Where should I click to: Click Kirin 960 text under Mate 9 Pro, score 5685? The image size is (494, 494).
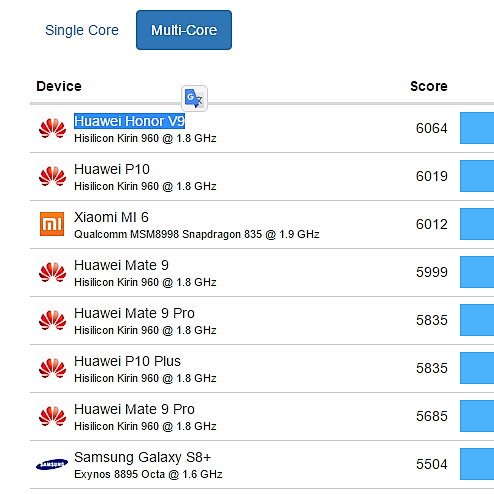pos(145,426)
